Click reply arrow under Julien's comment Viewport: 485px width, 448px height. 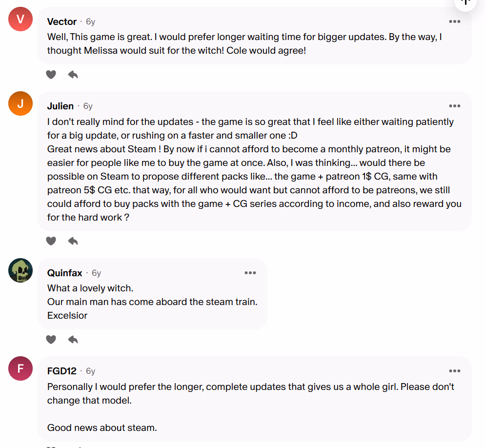[x=73, y=241]
